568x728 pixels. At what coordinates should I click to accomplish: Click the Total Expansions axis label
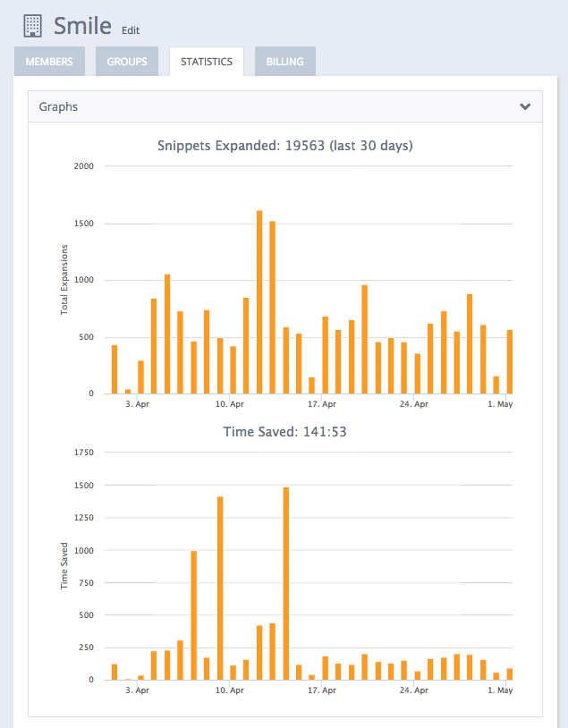64,280
